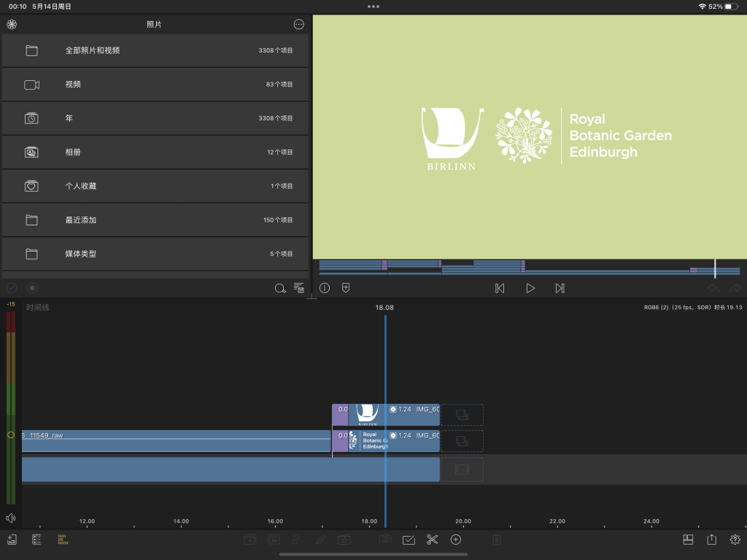747x560 pixels.
Task: Click the heart album icon beside 个人收藏
Action: point(31,186)
